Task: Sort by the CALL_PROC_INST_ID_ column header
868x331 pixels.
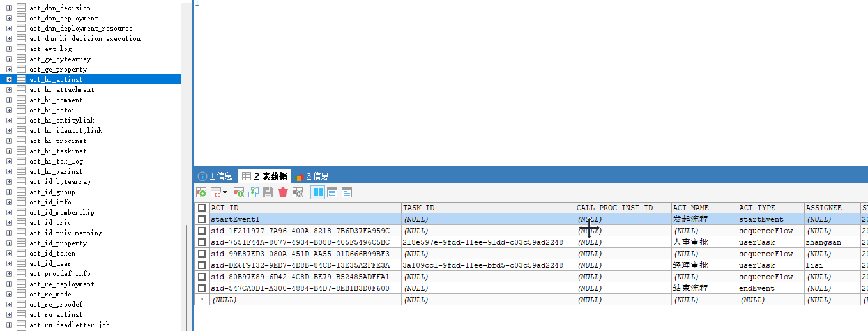Action: click(623, 208)
